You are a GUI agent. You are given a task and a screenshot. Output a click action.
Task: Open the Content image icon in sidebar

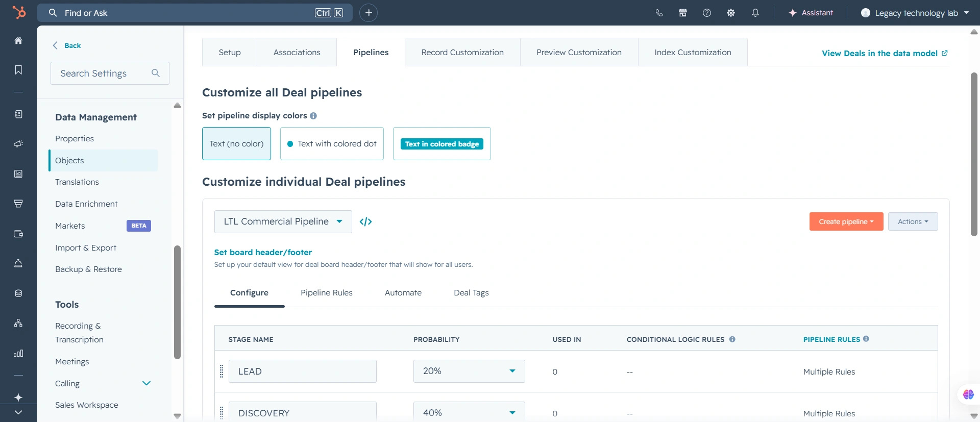pyautogui.click(x=18, y=174)
